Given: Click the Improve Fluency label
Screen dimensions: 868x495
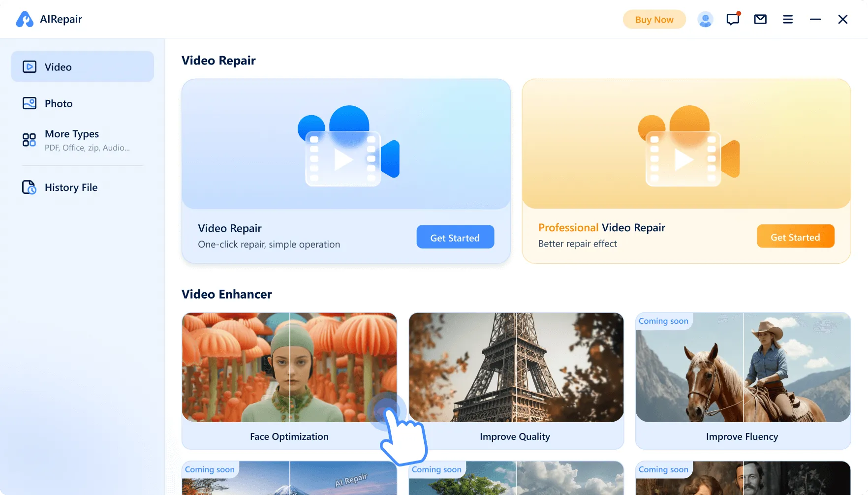Looking at the screenshot, I should [x=742, y=436].
